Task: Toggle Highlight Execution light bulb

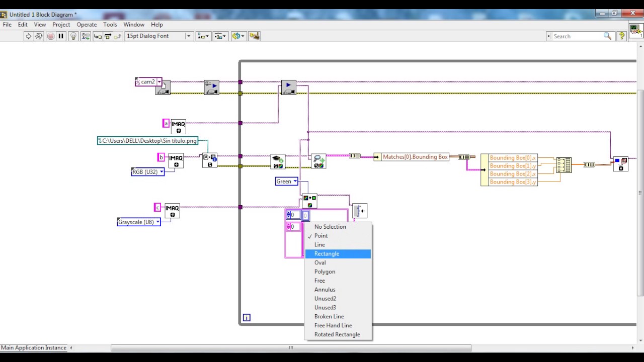Action: (x=73, y=36)
